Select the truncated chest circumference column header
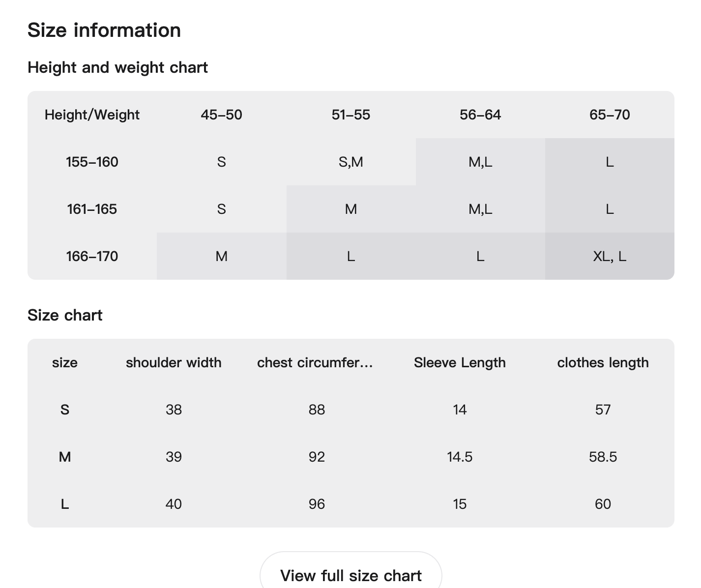This screenshot has width=701, height=588. point(315,362)
